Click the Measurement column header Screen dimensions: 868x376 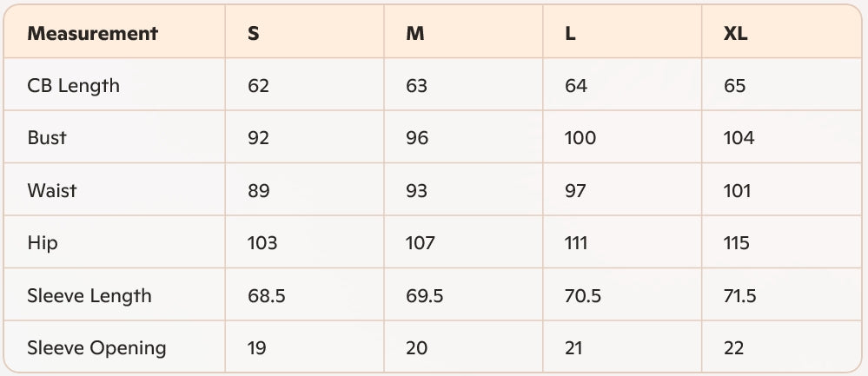click(x=92, y=34)
